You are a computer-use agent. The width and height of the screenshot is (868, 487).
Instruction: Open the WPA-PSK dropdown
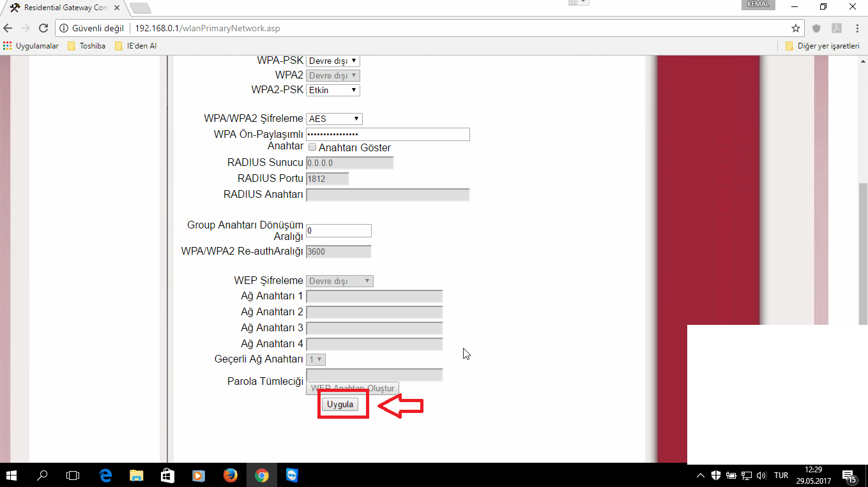pyautogui.click(x=333, y=61)
